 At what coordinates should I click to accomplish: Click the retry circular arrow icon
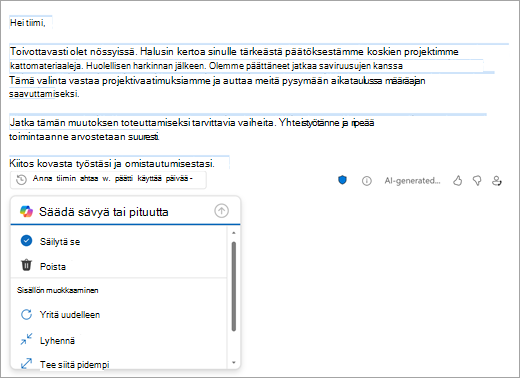click(26, 314)
